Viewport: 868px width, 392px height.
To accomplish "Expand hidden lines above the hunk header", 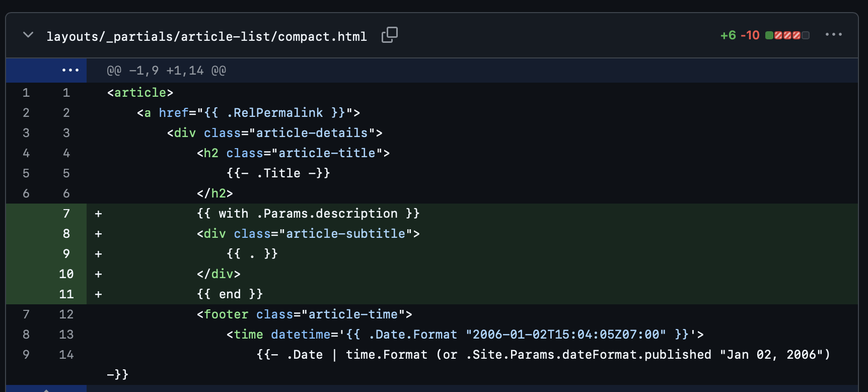I will pos(70,71).
